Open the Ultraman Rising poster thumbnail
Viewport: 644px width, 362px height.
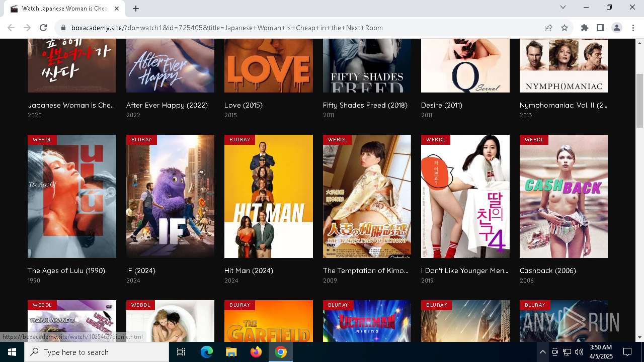367,321
